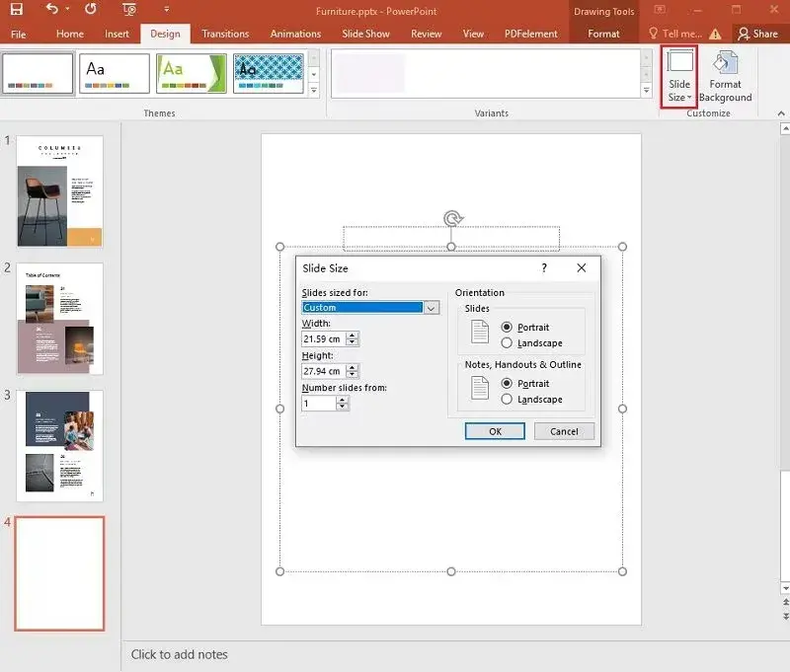Select slide 2 thumbnail Table of Contents
The width and height of the screenshot is (790, 672).
60,319
